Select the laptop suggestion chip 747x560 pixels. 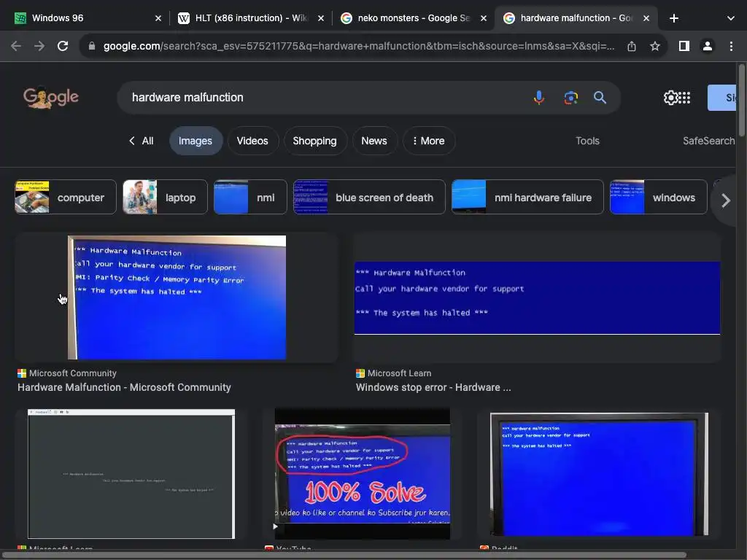click(x=166, y=197)
